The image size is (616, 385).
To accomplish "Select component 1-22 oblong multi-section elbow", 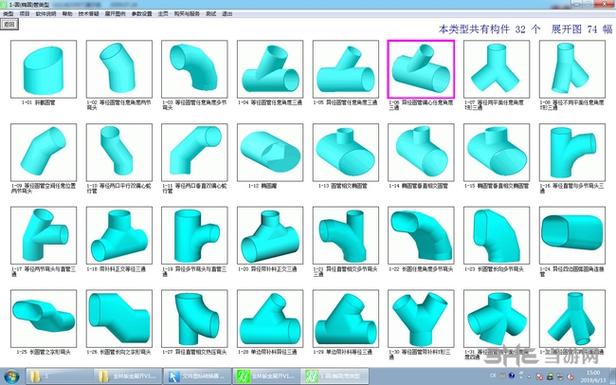I will (x=421, y=236).
